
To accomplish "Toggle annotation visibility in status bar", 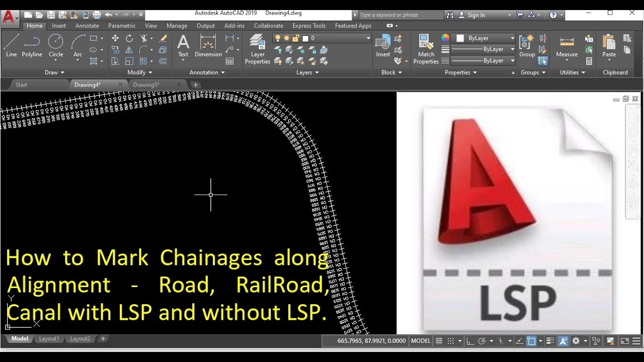I will pyautogui.click(x=563, y=341).
